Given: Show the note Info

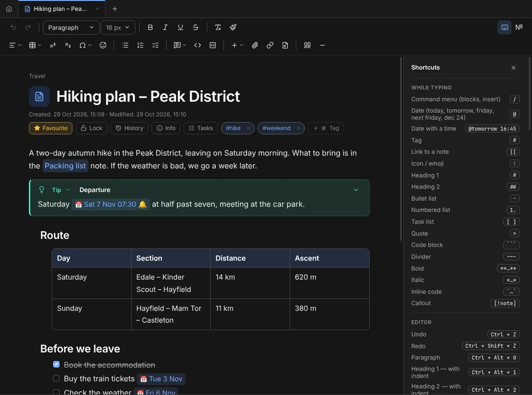Looking at the screenshot, I should click(x=166, y=128).
